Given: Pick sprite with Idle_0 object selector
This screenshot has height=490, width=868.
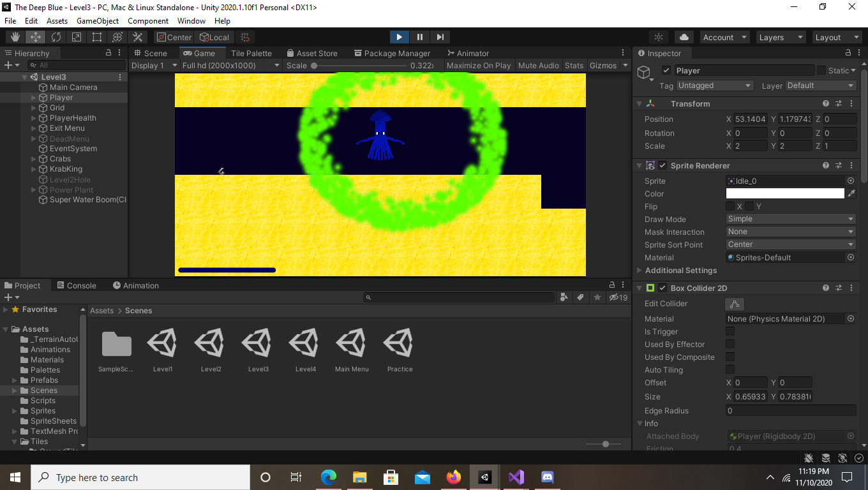Looking at the screenshot, I should 850,181.
